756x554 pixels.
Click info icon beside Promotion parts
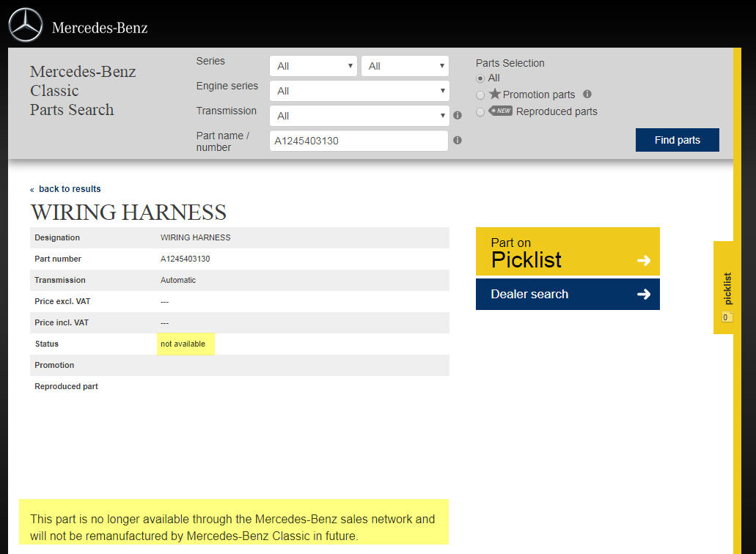pos(587,94)
